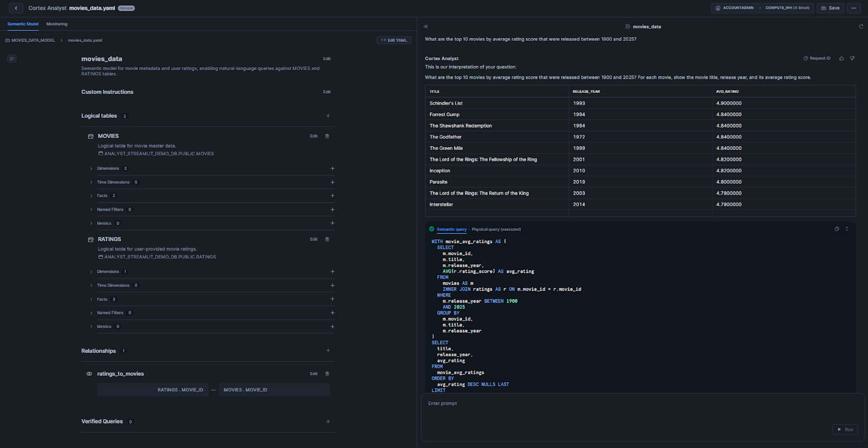
Task: Open the COMPUTE_WH warehouse selector
Action: pos(787,8)
